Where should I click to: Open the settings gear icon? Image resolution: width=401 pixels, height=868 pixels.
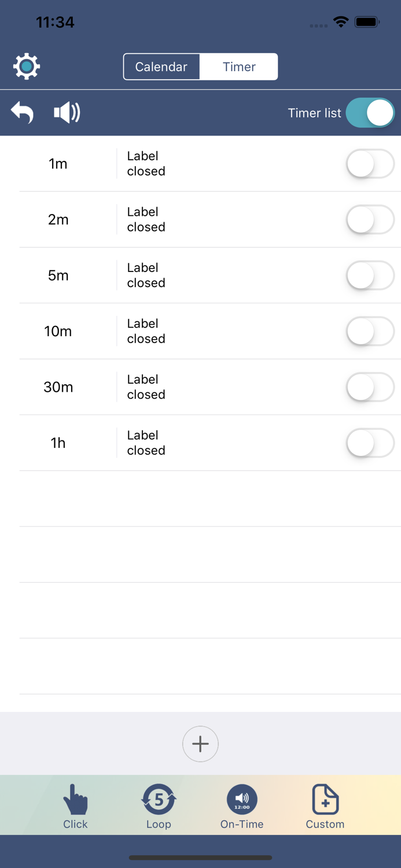tap(25, 66)
